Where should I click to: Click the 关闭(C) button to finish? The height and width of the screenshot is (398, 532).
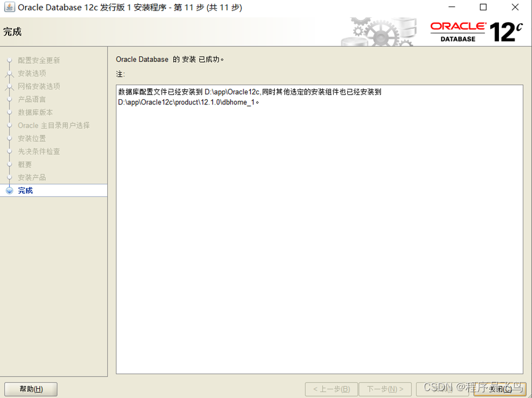click(500, 389)
